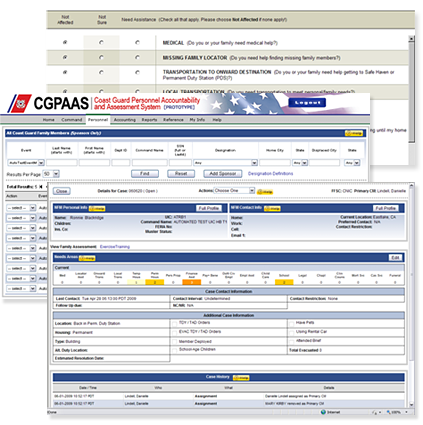Click the Command Name input field
The width and height of the screenshot is (423, 425).
[x=150, y=163]
